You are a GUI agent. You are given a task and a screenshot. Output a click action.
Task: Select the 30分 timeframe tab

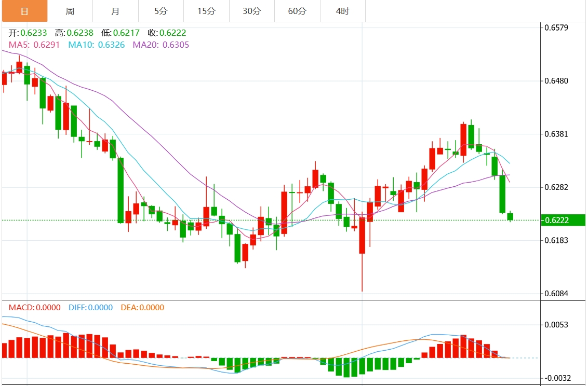251,11
